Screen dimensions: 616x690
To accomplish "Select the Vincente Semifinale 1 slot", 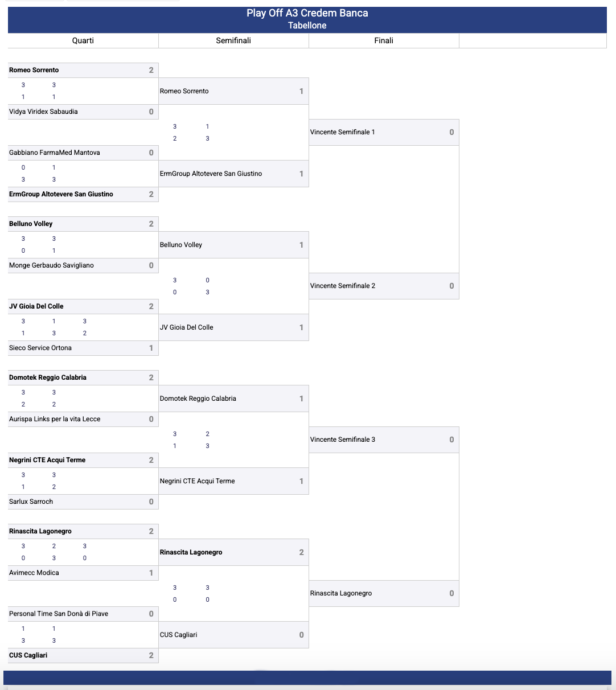I will point(343,132).
